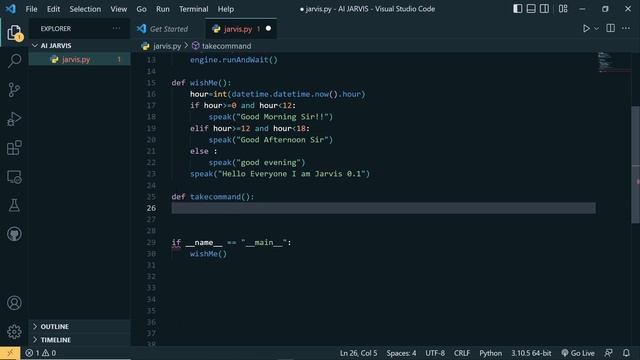The width and height of the screenshot is (640, 360).
Task: Open run options dropdown arrow
Action: pos(596,29)
